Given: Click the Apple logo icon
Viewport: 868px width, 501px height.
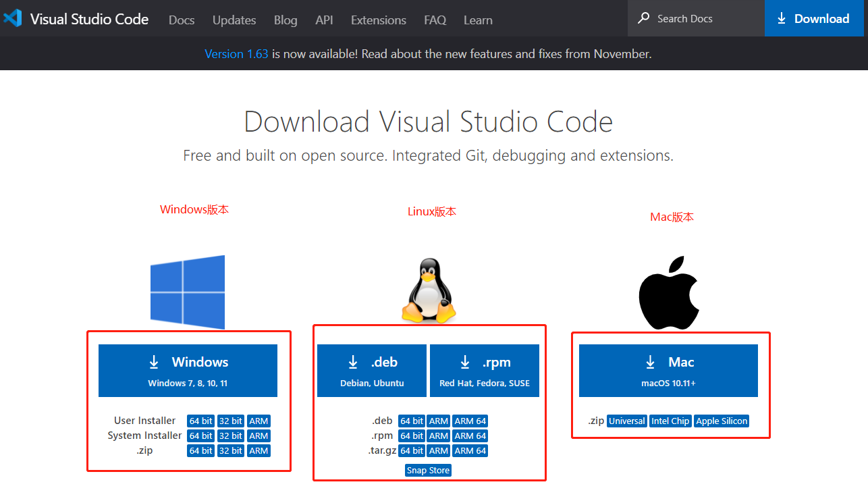Looking at the screenshot, I should point(669,292).
